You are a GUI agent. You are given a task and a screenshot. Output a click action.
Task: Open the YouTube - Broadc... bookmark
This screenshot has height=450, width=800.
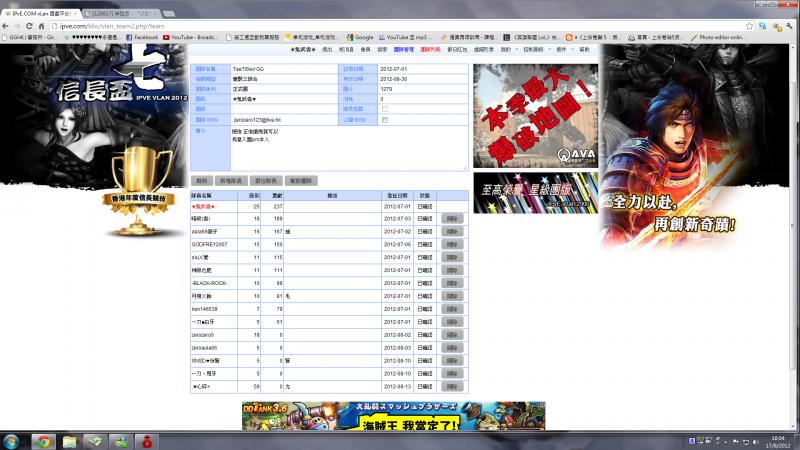tap(190, 37)
